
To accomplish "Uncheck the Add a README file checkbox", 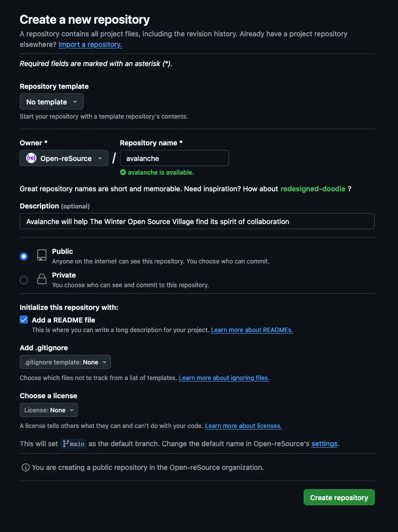I will point(24,320).
